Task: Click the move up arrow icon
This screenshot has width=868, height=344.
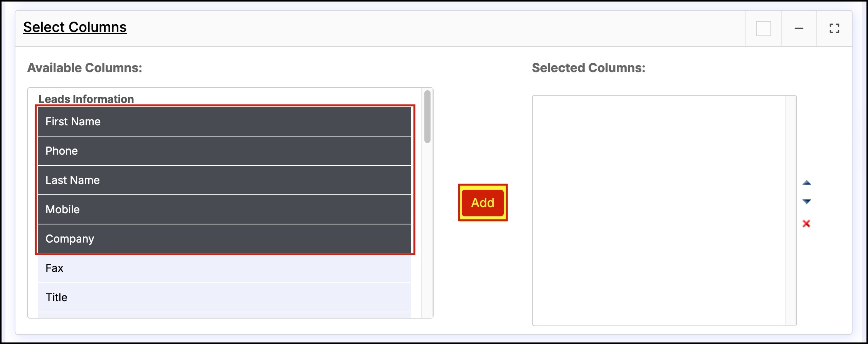Action: tap(807, 183)
